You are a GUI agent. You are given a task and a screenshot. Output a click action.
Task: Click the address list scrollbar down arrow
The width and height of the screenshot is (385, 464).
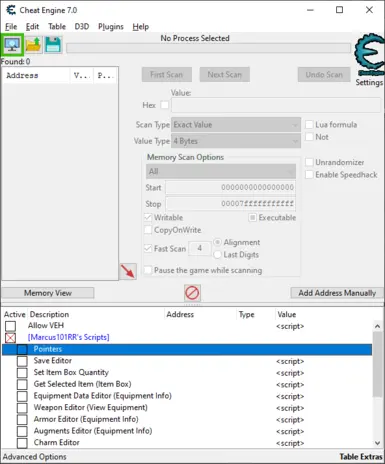pos(377,443)
